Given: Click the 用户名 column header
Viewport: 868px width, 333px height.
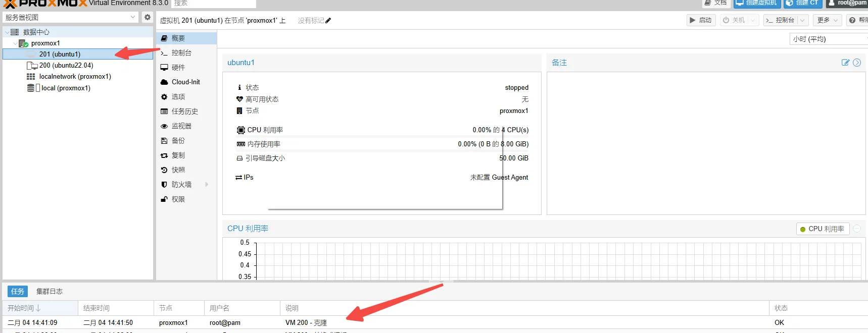Looking at the screenshot, I should [x=243, y=308].
